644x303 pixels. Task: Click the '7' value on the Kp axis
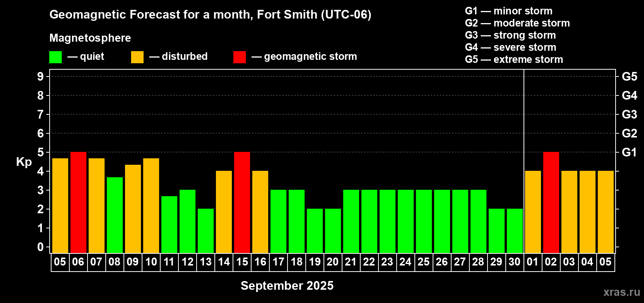tap(41, 114)
